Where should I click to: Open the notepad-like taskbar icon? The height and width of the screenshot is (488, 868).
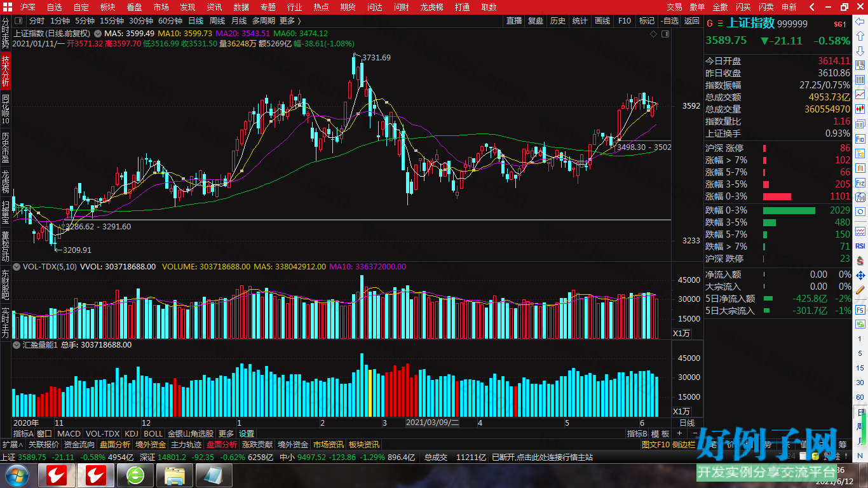point(214,475)
